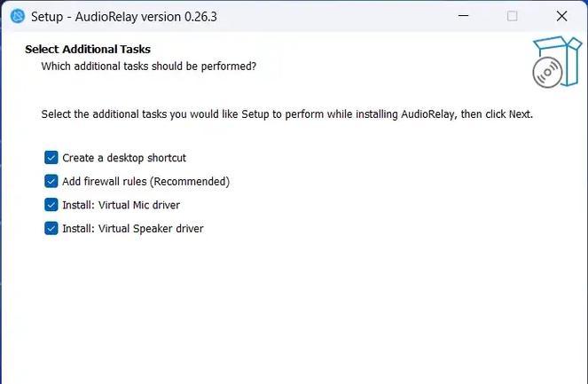
Task: Click the 'Create a desktop shortcut' label text
Action: point(124,158)
